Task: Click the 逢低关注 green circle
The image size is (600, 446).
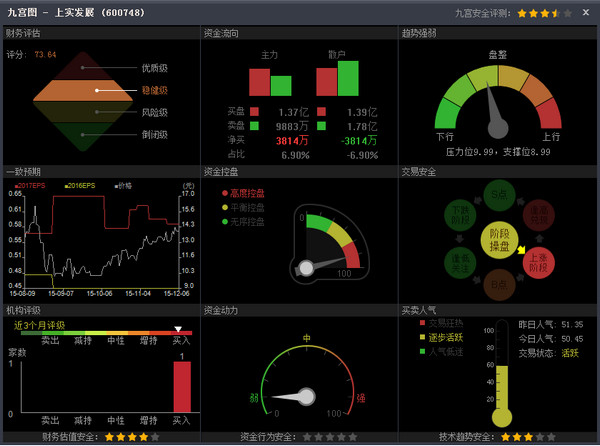Action: (459, 262)
